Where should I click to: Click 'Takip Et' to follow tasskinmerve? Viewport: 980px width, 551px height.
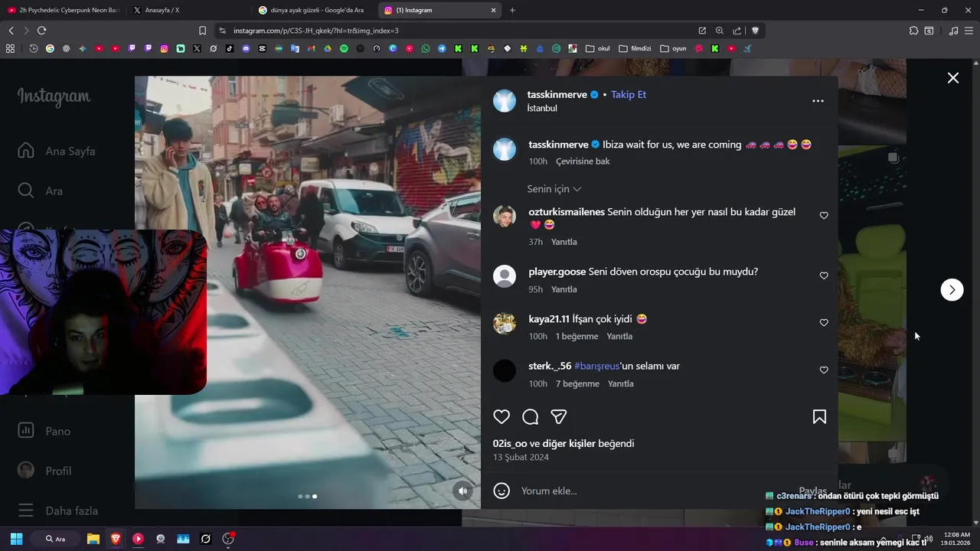tap(629, 95)
